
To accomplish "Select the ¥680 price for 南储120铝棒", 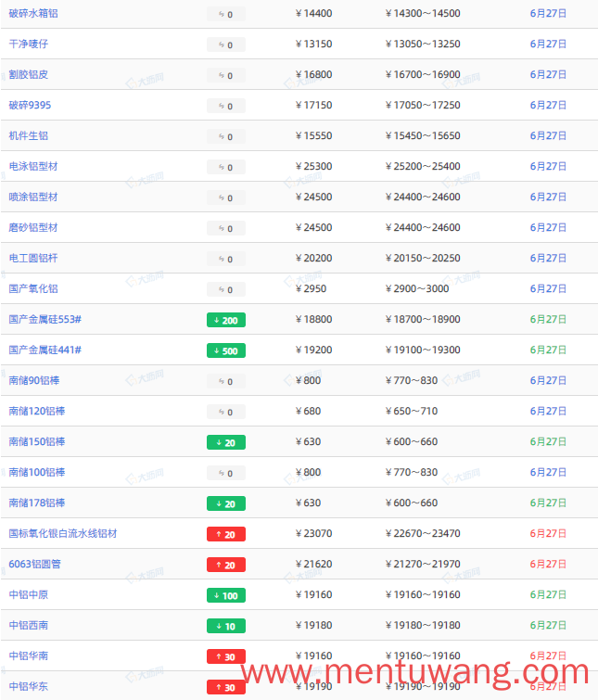I will 309,411.
